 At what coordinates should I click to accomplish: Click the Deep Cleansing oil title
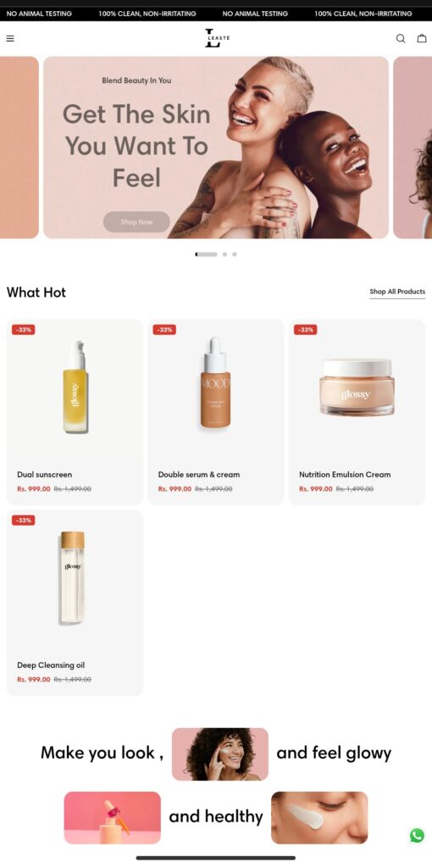coord(51,665)
